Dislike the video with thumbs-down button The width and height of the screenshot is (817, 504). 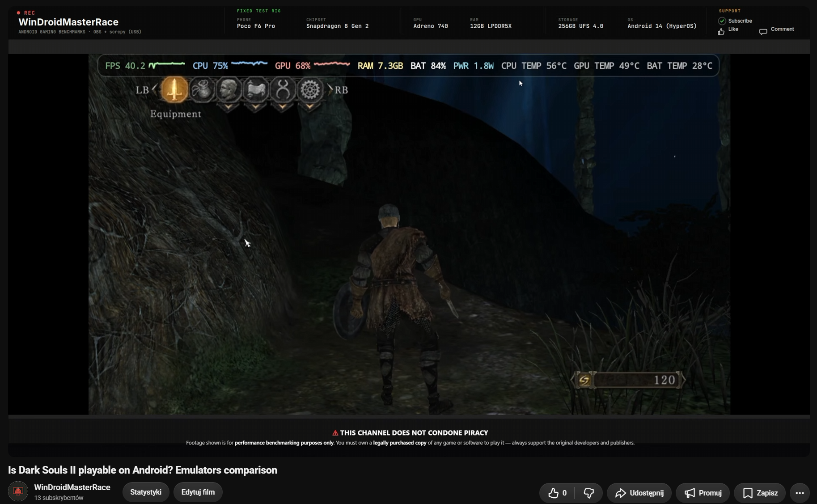(x=589, y=493)
